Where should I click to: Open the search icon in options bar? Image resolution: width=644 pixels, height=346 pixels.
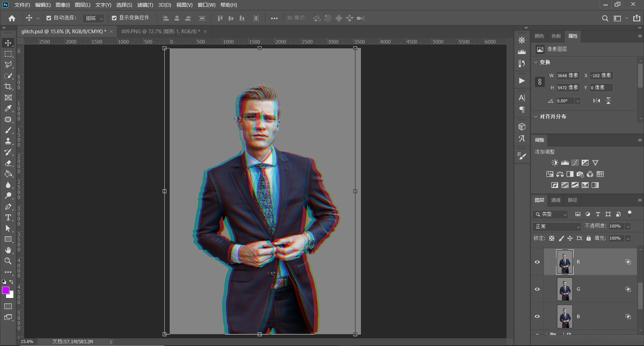(x=605, y=18)
